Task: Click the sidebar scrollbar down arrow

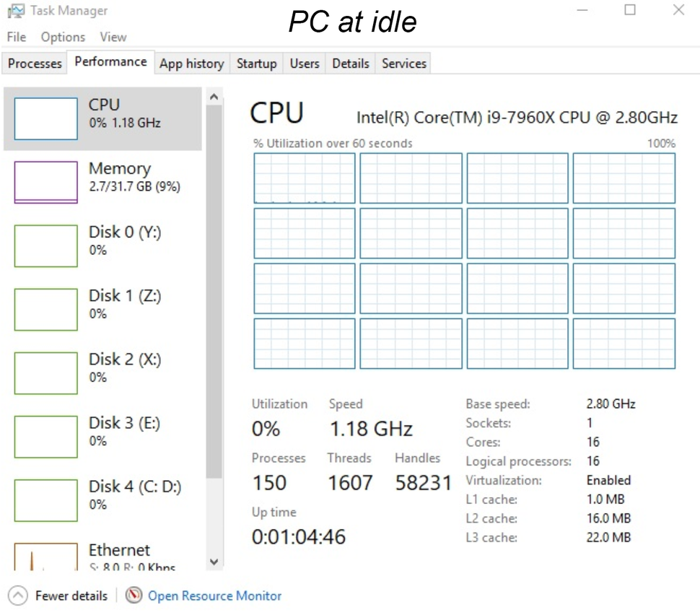Action: point(214,562)
